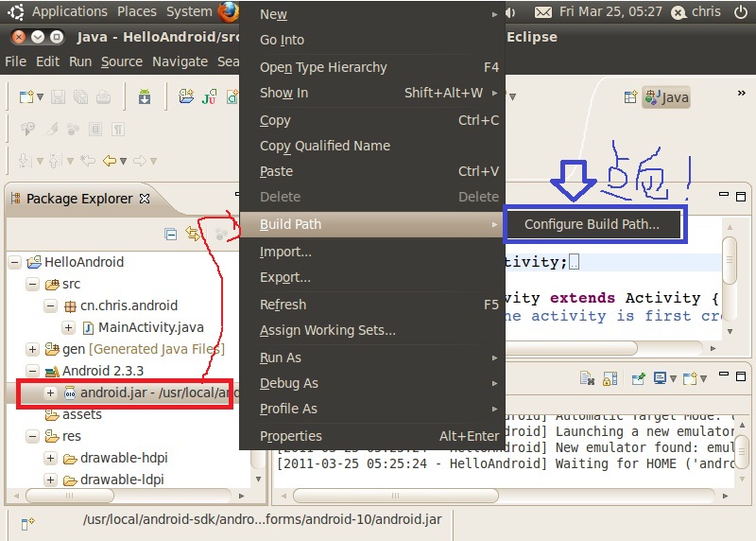Click New Android Project toolbar icon
Screen dimensions: 756x541
(x=186, y=96)
